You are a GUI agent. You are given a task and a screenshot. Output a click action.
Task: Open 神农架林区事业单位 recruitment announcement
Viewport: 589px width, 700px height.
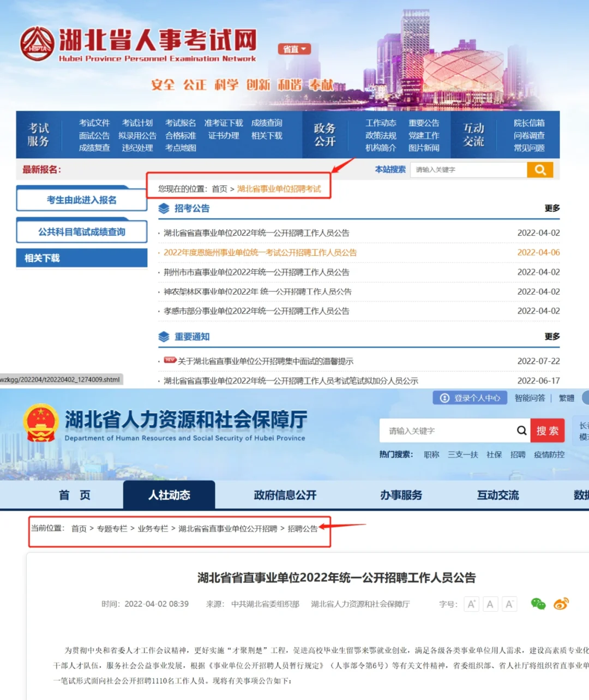click(257, 292)
